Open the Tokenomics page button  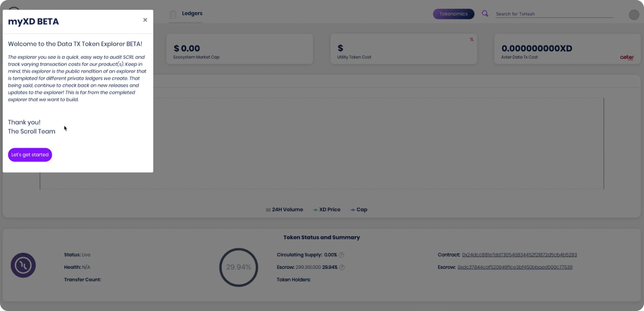(454, 14)
